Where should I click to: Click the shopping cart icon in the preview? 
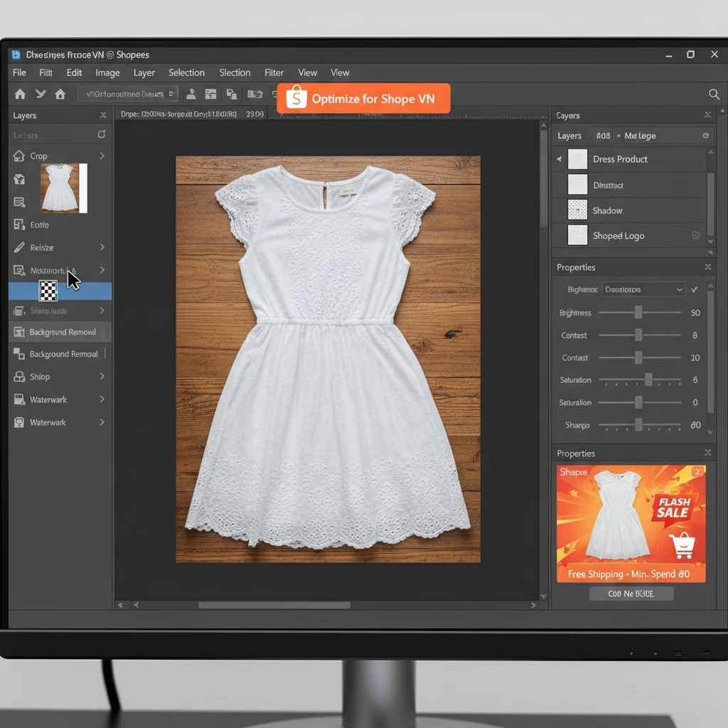[x=682, y=545]
